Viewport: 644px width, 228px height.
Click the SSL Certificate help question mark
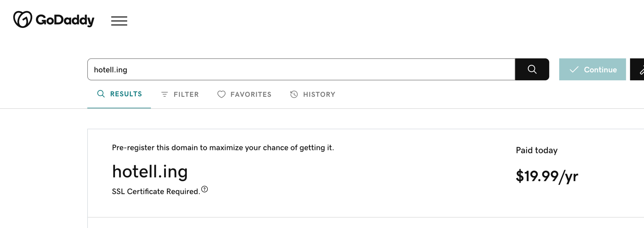tap(204, 189)
